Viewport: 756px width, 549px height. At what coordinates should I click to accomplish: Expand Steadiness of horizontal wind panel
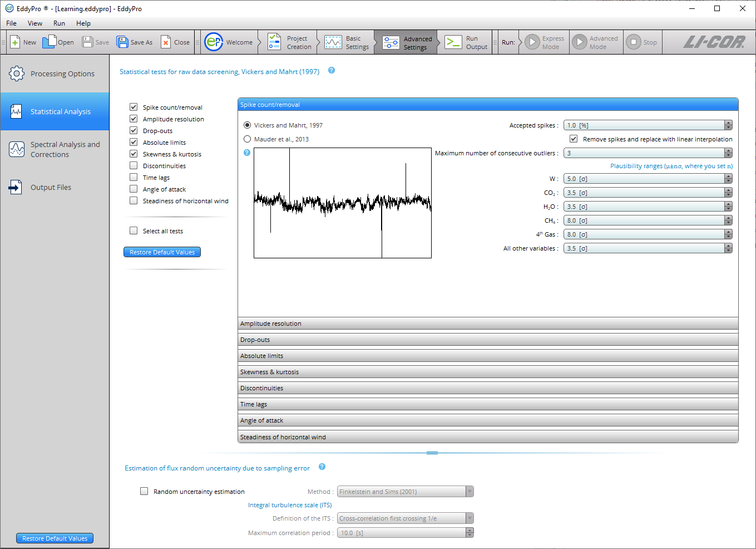[488, 437]
